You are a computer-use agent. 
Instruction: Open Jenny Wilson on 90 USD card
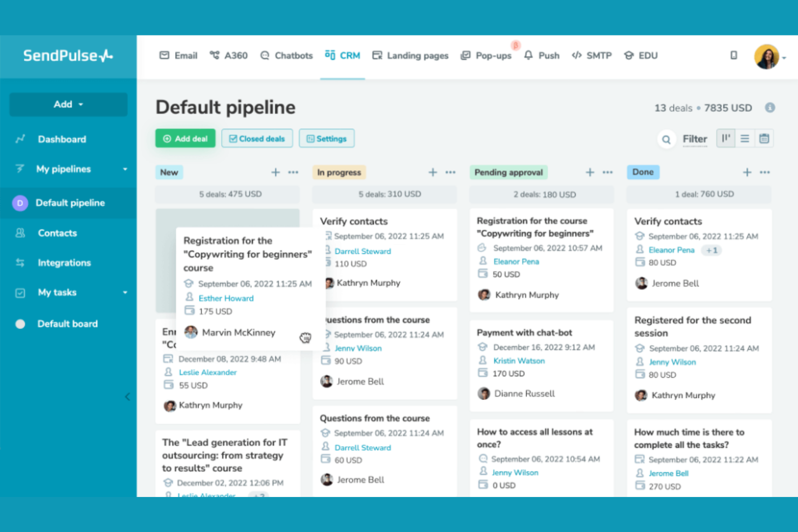(x=358, y=348)
